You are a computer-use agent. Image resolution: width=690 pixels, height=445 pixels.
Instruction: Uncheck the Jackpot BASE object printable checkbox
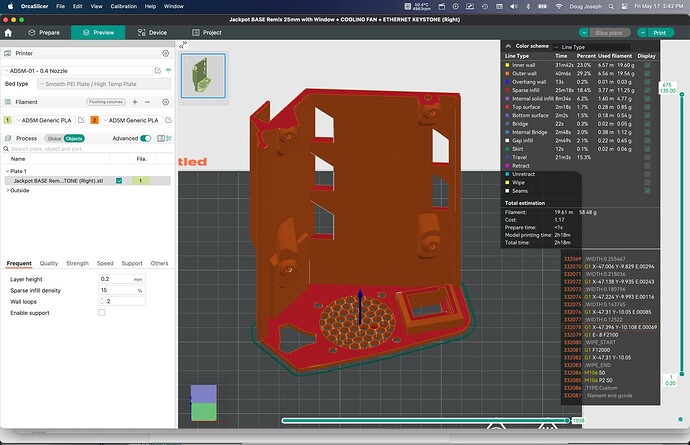119,180
